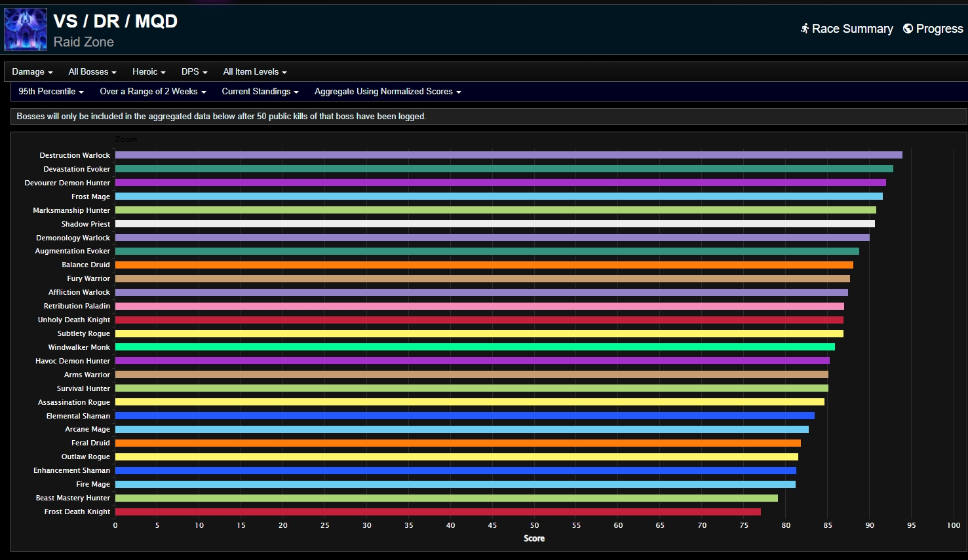Viewport: 968px width, 560px height.
Task: Click the Feral Druid label
Action: pos(90,443)
